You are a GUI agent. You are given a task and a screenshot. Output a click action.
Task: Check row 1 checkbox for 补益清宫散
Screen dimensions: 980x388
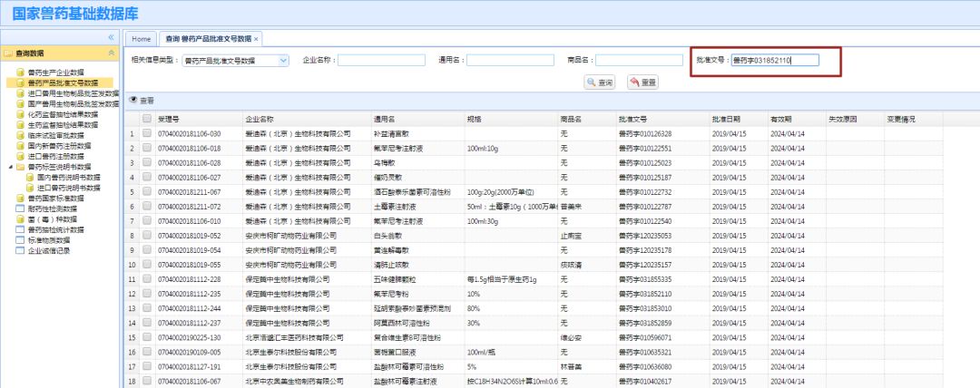(147, 133)
